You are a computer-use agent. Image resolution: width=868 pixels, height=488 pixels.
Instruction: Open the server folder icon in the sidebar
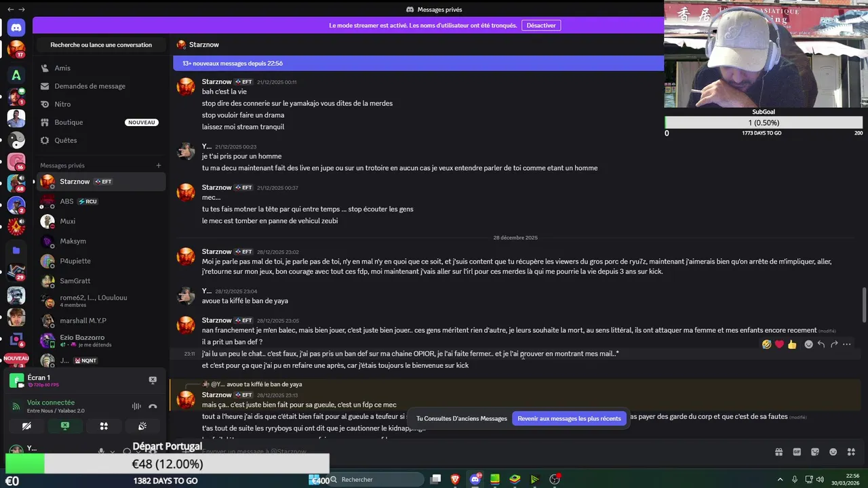click(16, 250)
